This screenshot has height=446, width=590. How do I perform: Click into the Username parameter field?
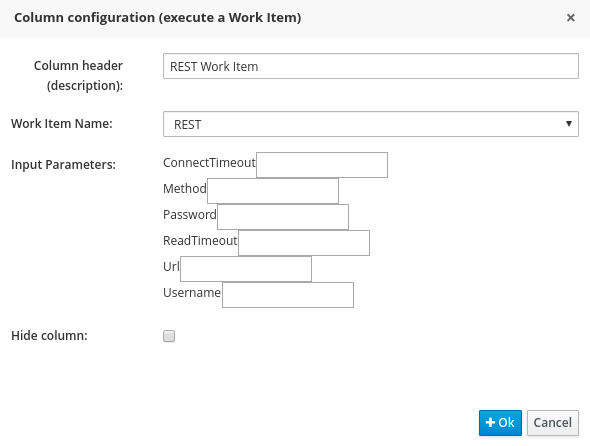click(x=288, y=295)
